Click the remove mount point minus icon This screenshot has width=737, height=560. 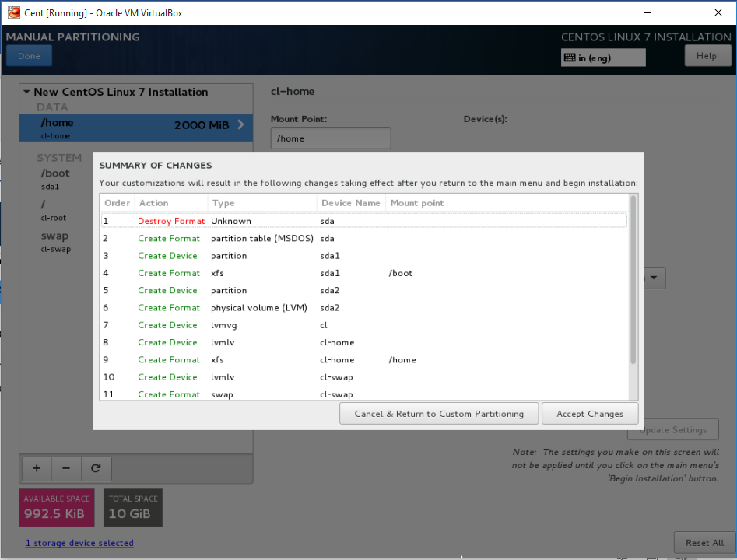click(66, 468)
